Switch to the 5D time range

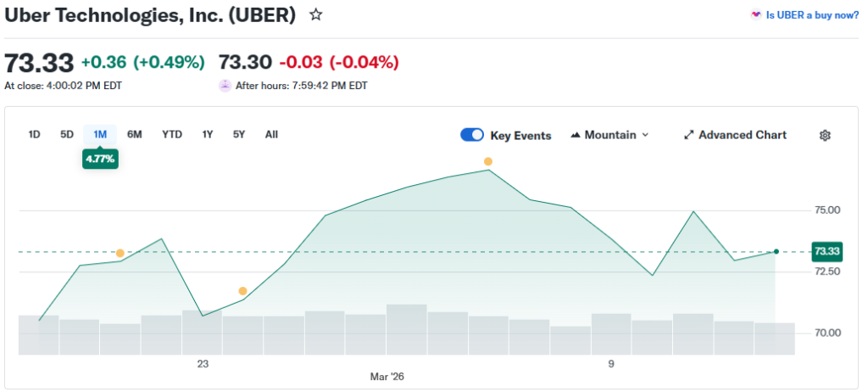(x=67, y=134)
